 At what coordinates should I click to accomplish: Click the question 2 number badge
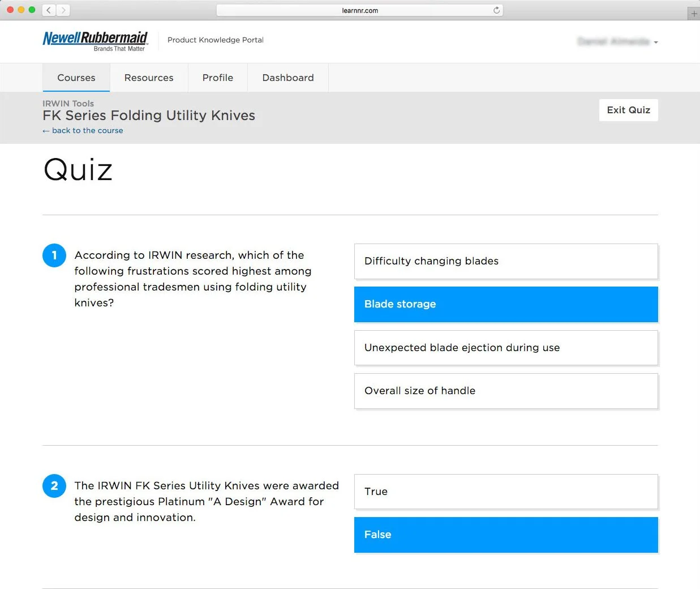tap(54, 486)
